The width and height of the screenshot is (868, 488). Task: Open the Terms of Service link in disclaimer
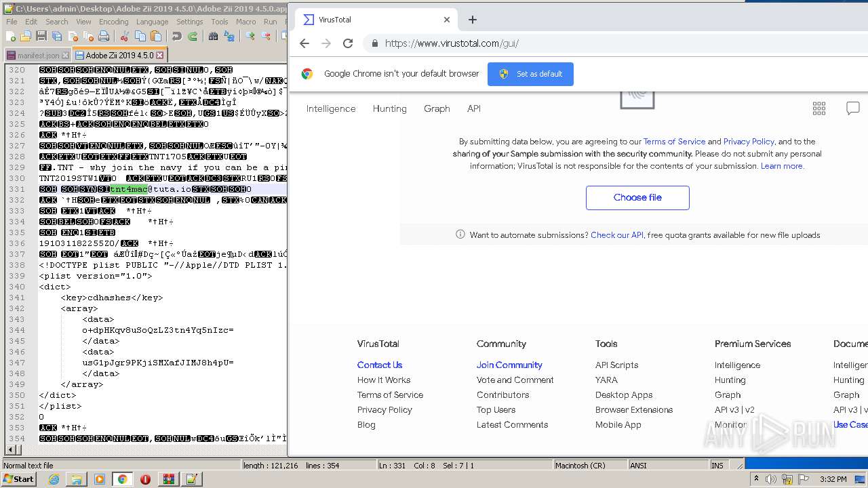pos(674,142)
